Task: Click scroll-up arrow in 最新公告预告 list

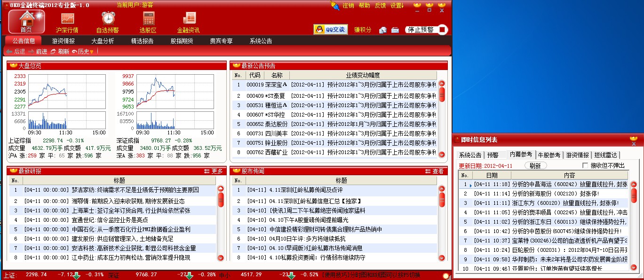Action: click(x=442, y=84)
